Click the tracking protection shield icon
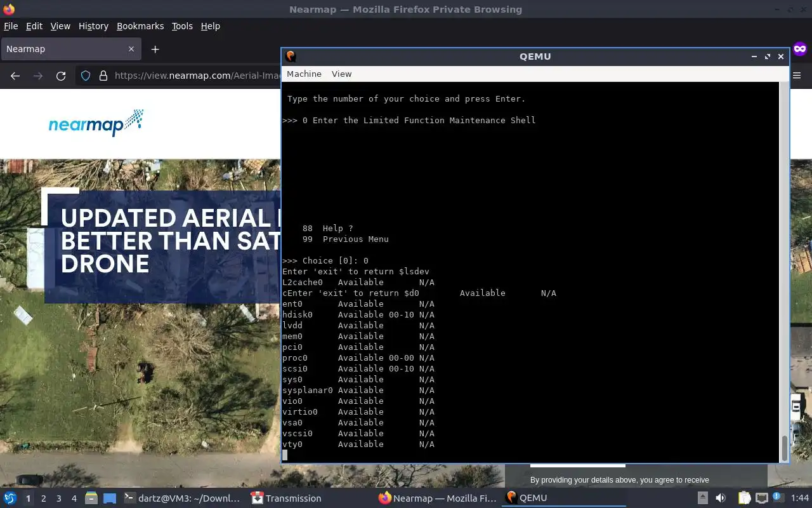The width and height of the screenshot is (812, 508). coord(86,76)
